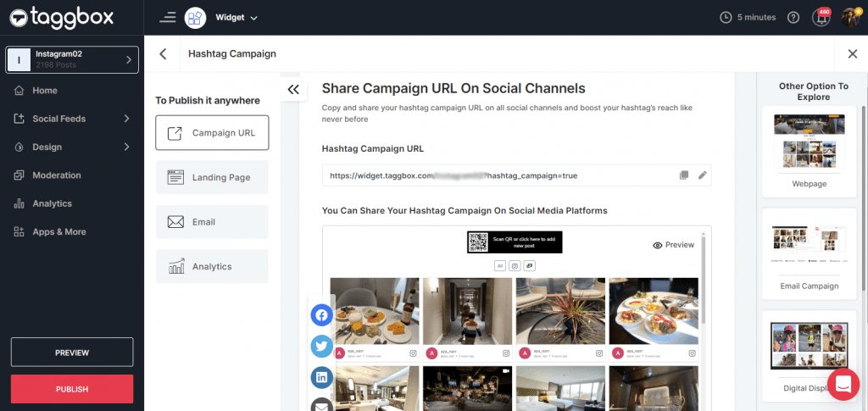The image size is (868, 411).
Task: Filter feed by Instagram posts
Action: pyautogui.click(x=514, y=266)
